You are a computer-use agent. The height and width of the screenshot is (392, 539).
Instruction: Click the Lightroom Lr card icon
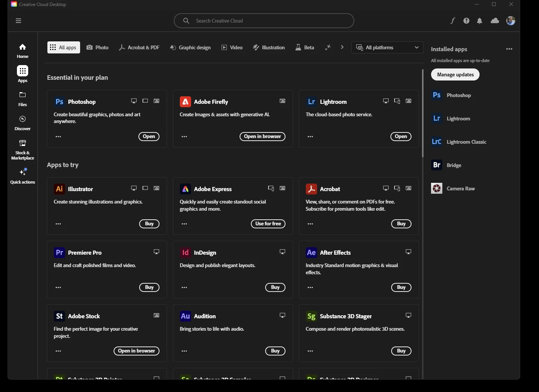pos(311,102)
